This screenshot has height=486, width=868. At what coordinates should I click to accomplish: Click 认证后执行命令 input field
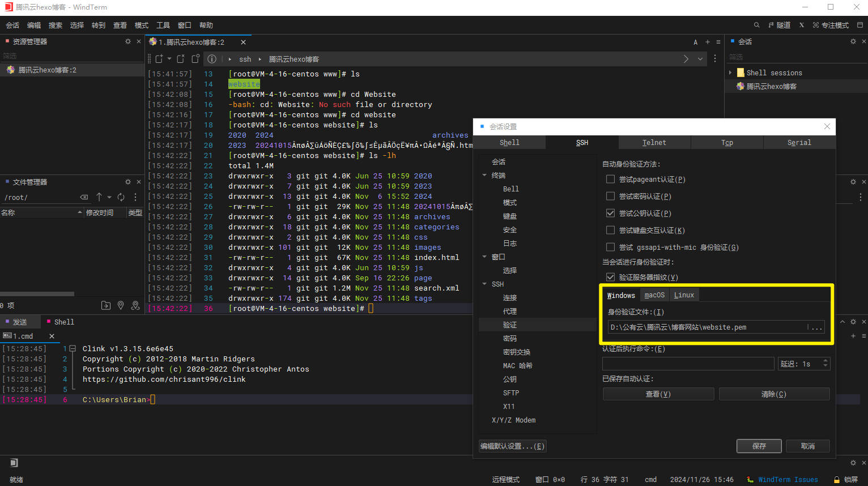[688, 364]
